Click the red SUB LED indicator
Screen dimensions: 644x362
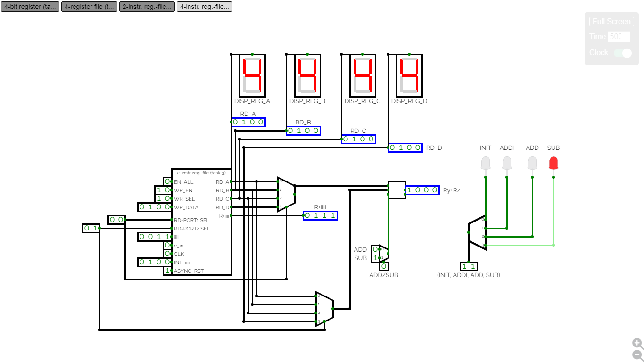[x=553, y=164]
